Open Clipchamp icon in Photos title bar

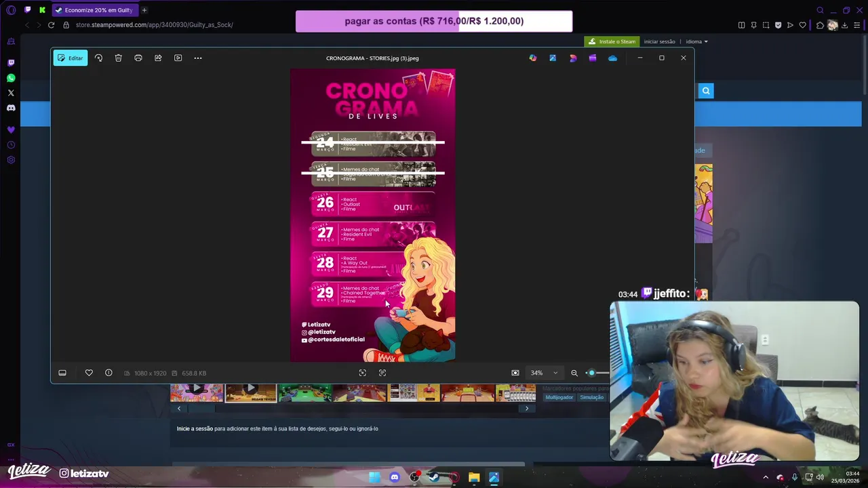593,58
